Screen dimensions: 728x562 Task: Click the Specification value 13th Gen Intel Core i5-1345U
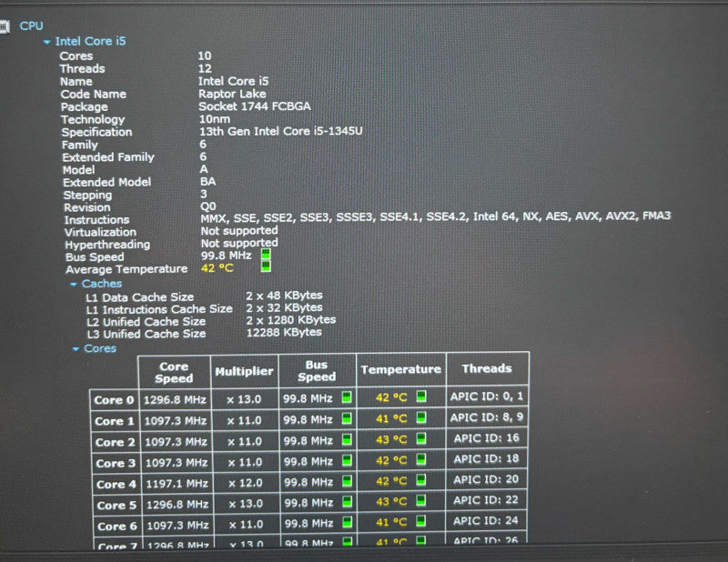pyautogui.click(x=280, y=131)
